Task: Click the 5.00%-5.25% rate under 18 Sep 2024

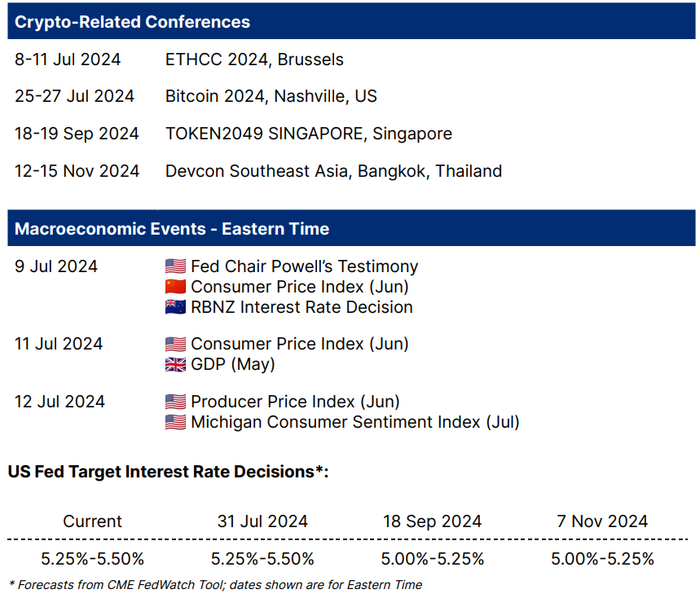Action: point(432,559)
